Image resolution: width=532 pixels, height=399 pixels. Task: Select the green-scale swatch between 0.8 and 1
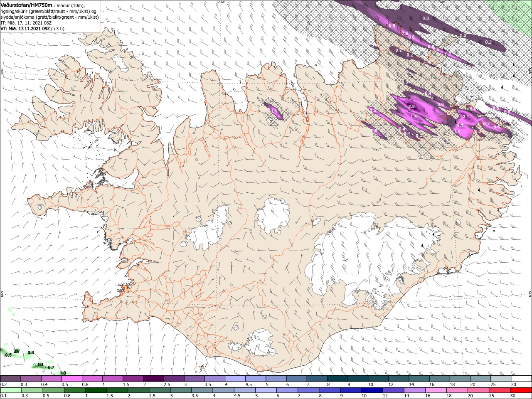pyautogui.click(x=74, y=390)
